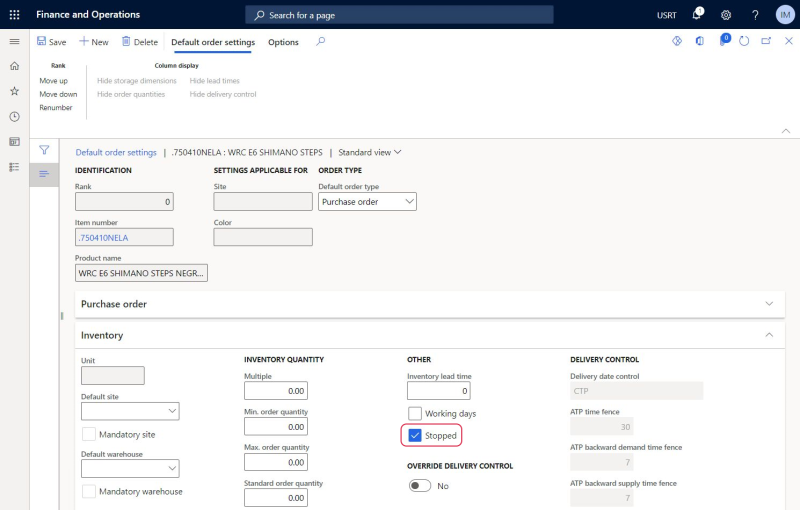
Task: Click the Rank field
Action: (124, 201)
